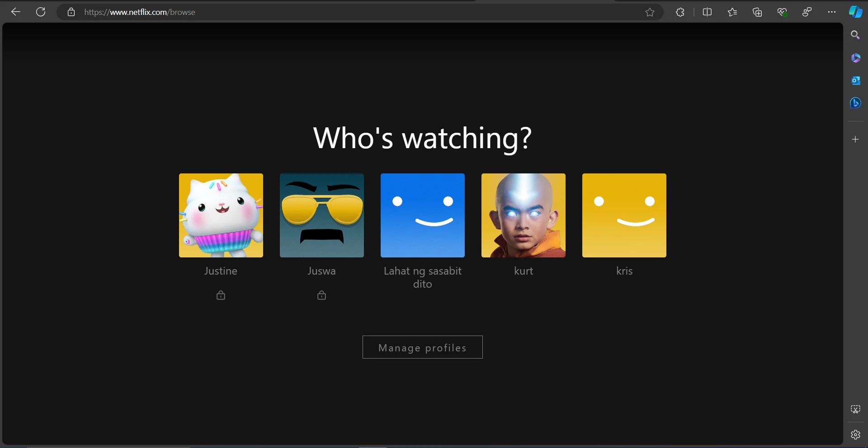868x448 pixels.
Task: Add this page to favorites star
Action: (x=650, y=12)
